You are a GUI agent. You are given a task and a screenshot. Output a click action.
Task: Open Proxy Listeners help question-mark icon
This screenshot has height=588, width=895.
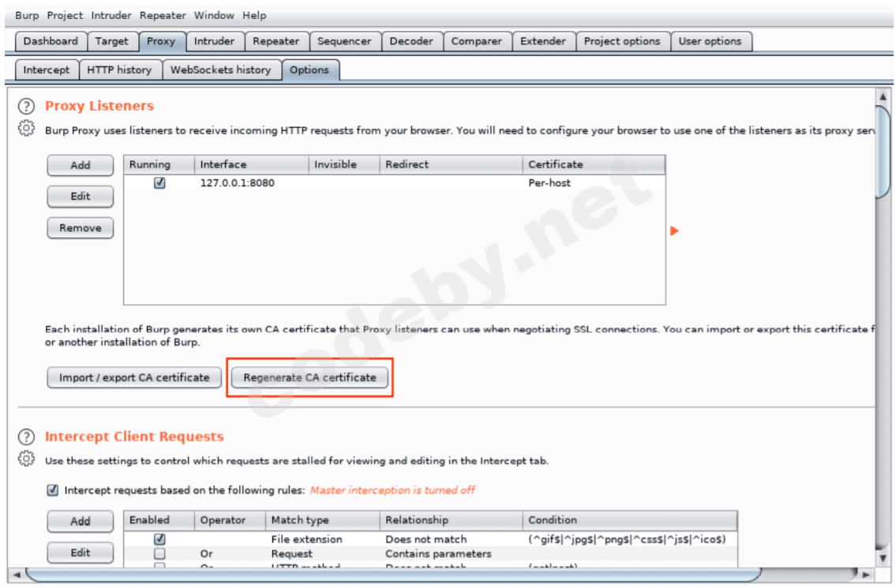(26, 107)
